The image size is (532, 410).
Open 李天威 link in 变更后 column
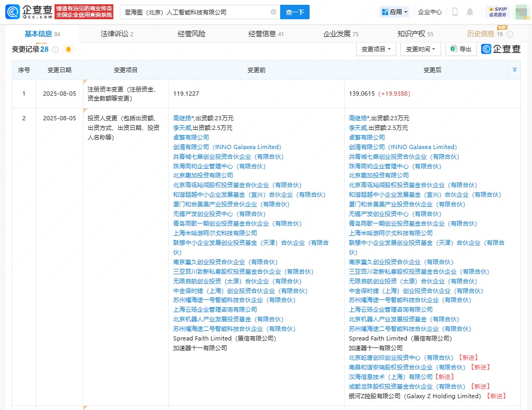pos(358,128)
